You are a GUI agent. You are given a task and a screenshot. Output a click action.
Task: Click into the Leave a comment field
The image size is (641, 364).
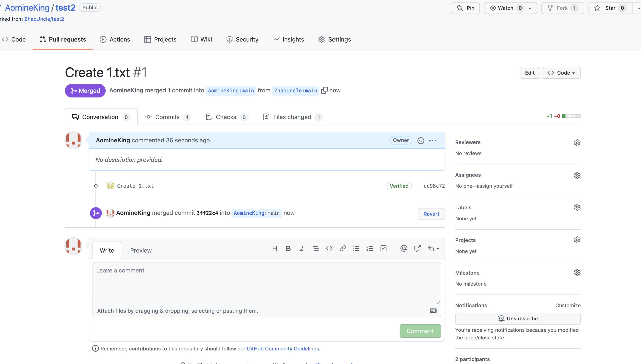[266, 282]
